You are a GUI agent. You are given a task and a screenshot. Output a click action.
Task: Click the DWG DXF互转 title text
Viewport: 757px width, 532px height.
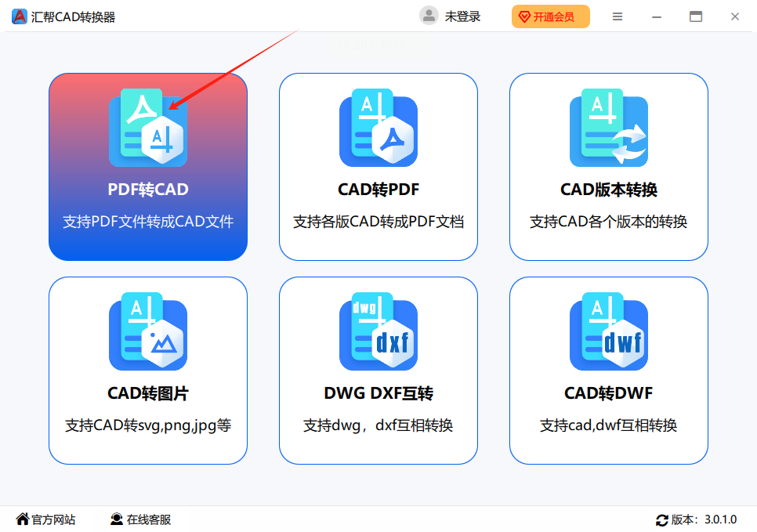[378, 393]
